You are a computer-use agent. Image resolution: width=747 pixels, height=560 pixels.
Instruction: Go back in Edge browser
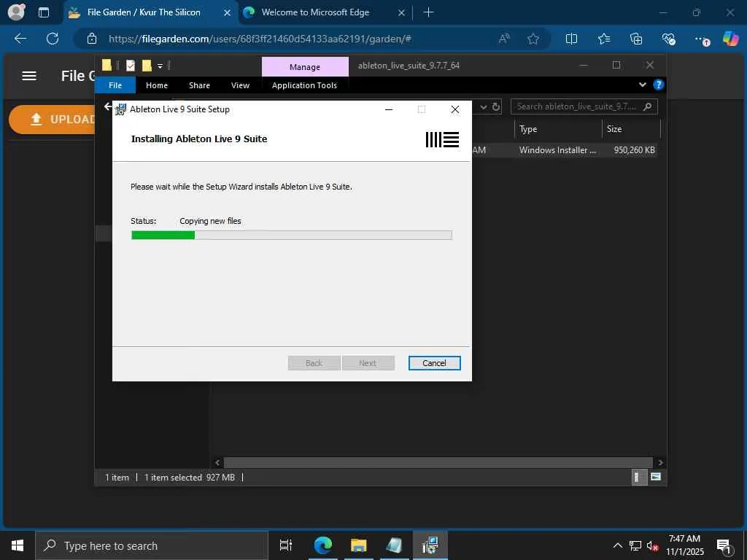click(20, 39)
